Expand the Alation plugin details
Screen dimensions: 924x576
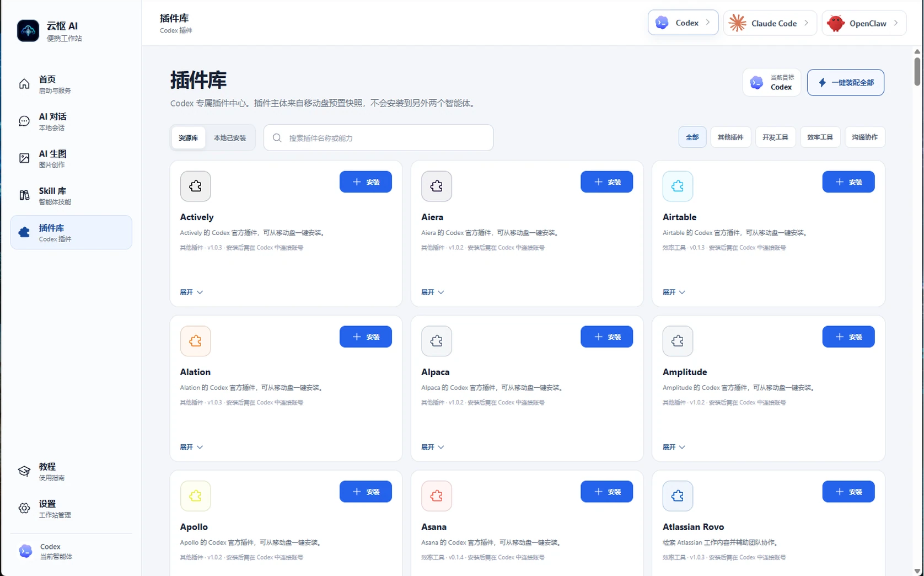(x=191, y=447)
